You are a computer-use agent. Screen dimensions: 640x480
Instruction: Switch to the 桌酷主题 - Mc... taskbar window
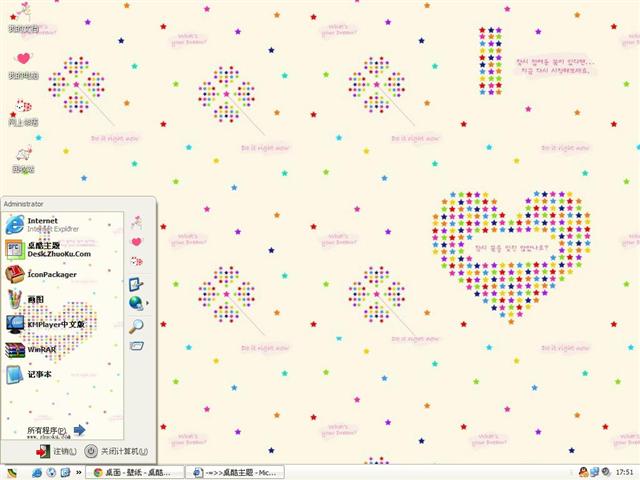235,473
